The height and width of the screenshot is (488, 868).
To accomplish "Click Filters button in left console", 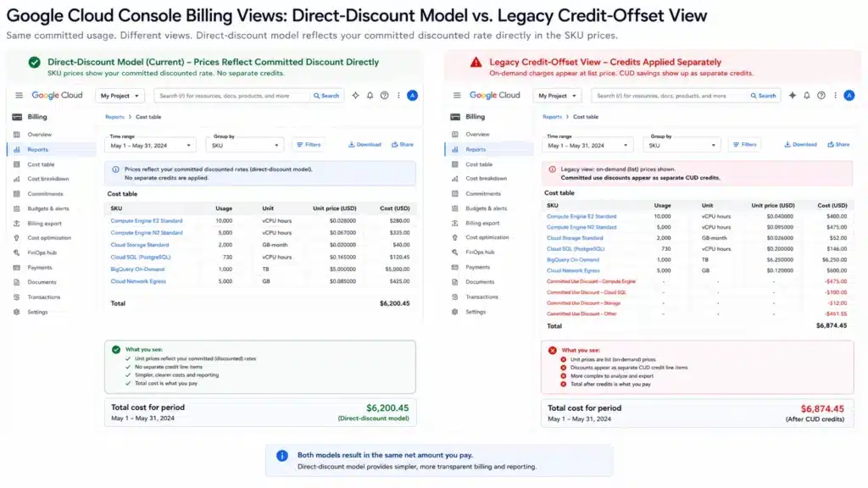I will click(x=309, y=144).
